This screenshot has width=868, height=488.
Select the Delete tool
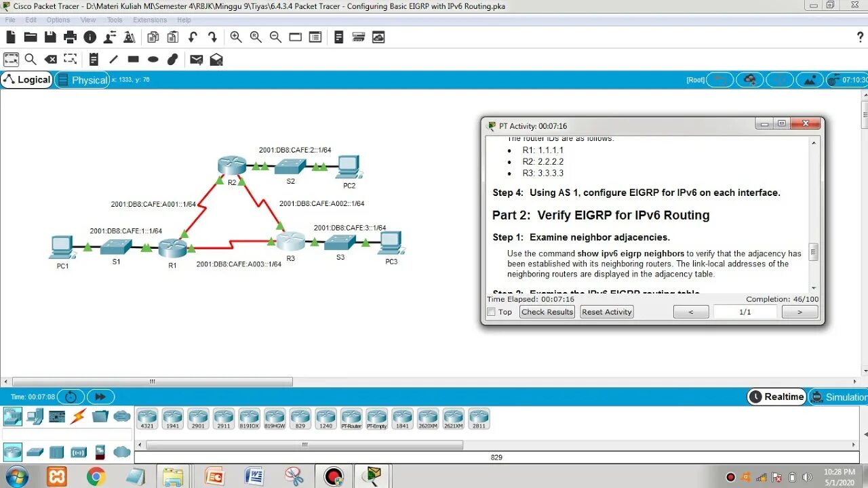[50, 60]
